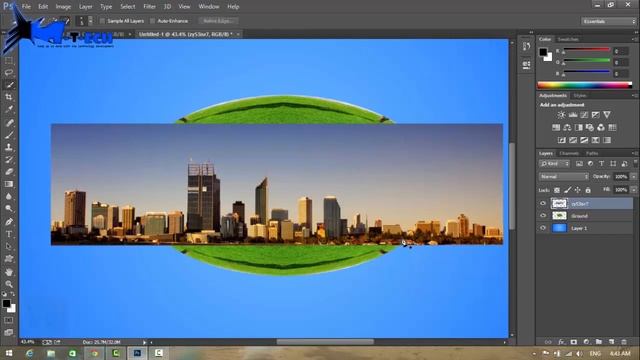This screenshot has height=360, width=640.
Task: Add a Color Balance adjustment
Action: point(567,128)
